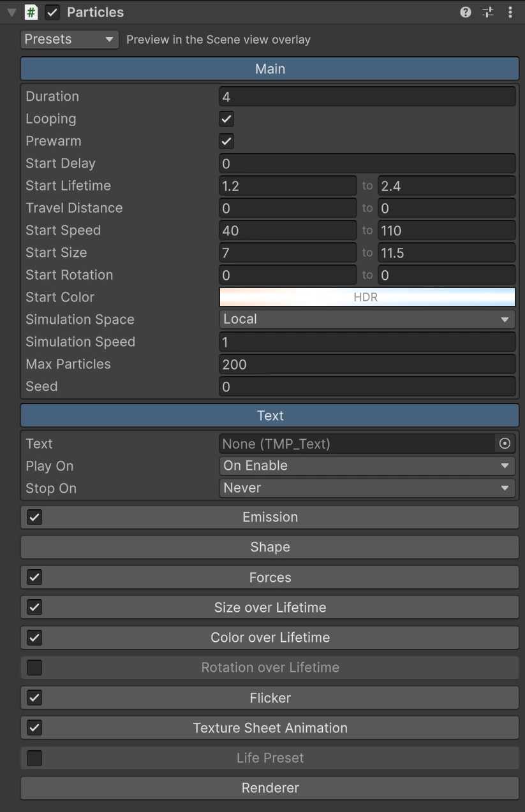The height and width of the screenshot is (812, 525).
Task: Open the Start Color HDR gradient
Action: (x=367, y=297)
